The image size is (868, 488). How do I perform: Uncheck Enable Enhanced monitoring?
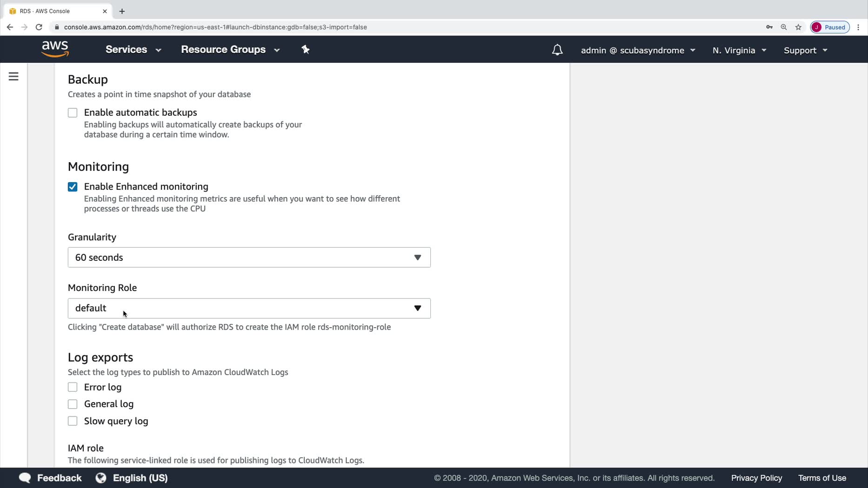pyautogui.click(x=73, y=187)
